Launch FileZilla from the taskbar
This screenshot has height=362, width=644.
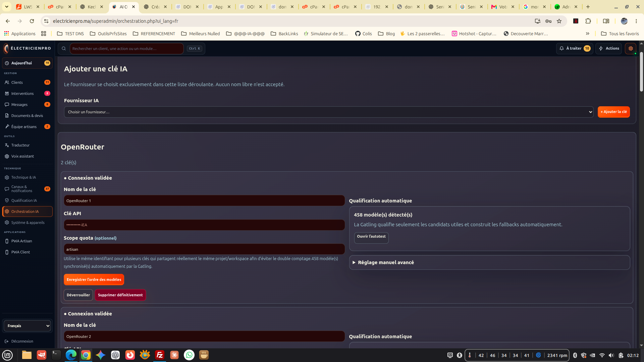[x=160, y=355]
